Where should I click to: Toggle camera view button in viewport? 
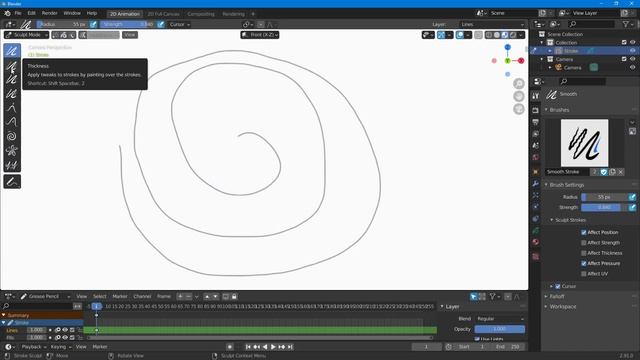pyautogui.click(x=519, y=109)
